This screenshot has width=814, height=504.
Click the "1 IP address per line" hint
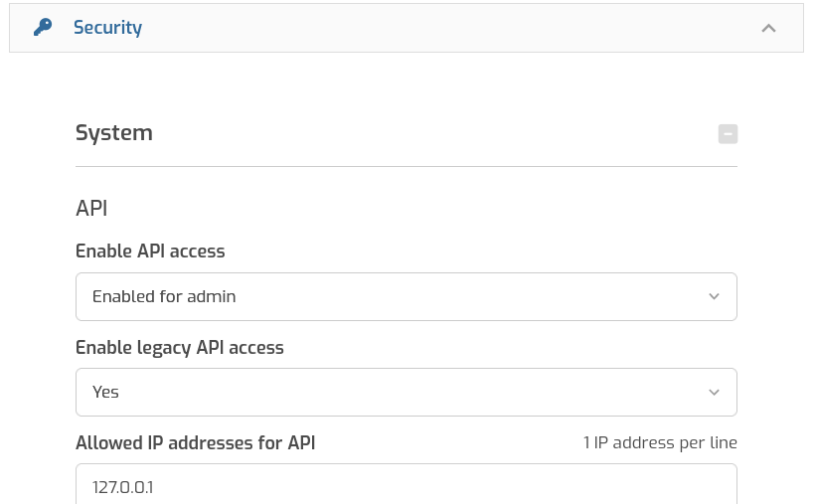click(x=660, y=442)
